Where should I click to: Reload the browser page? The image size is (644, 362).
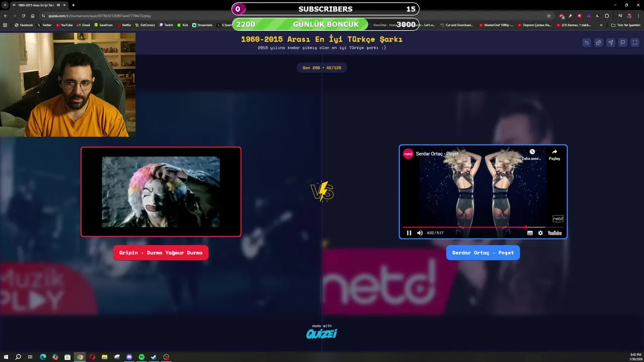(23, 16)
